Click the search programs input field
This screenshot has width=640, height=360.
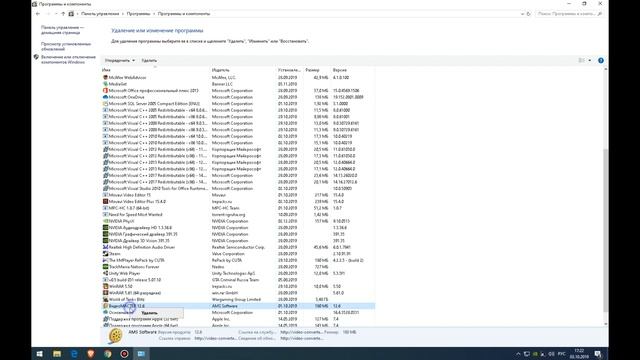point(569,14)
